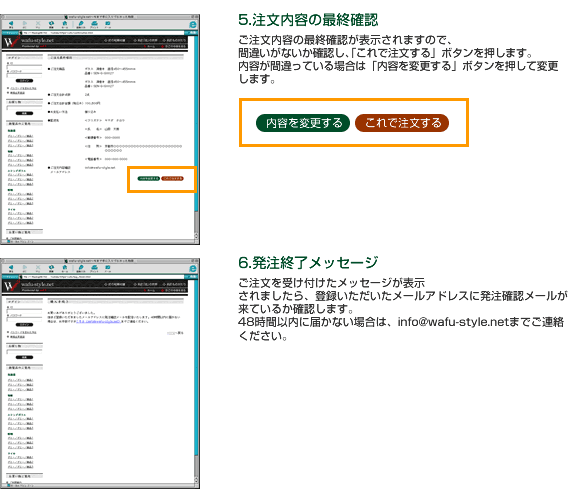Click the large brown これで注文する button

(402, 123)
